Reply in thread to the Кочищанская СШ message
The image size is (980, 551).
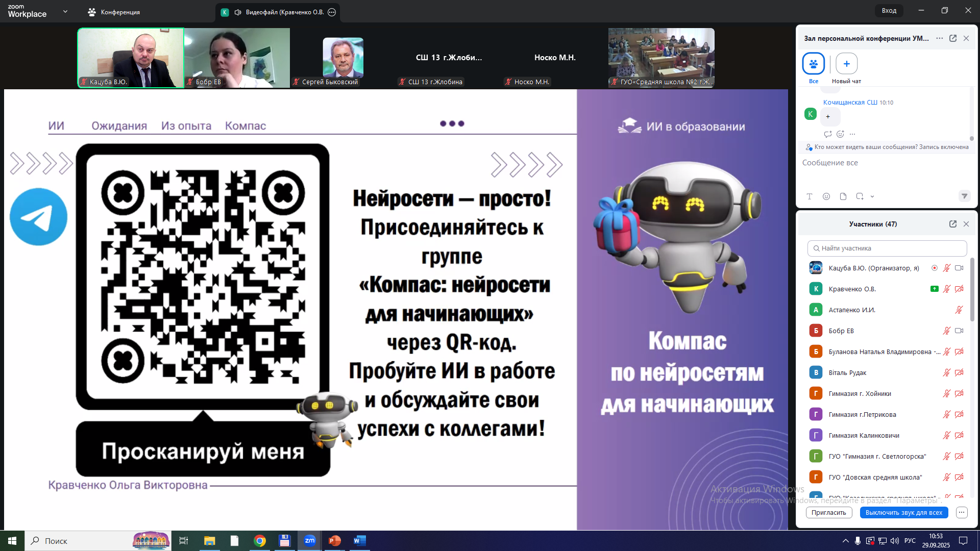pyautogui.click(x=827, y=134)
